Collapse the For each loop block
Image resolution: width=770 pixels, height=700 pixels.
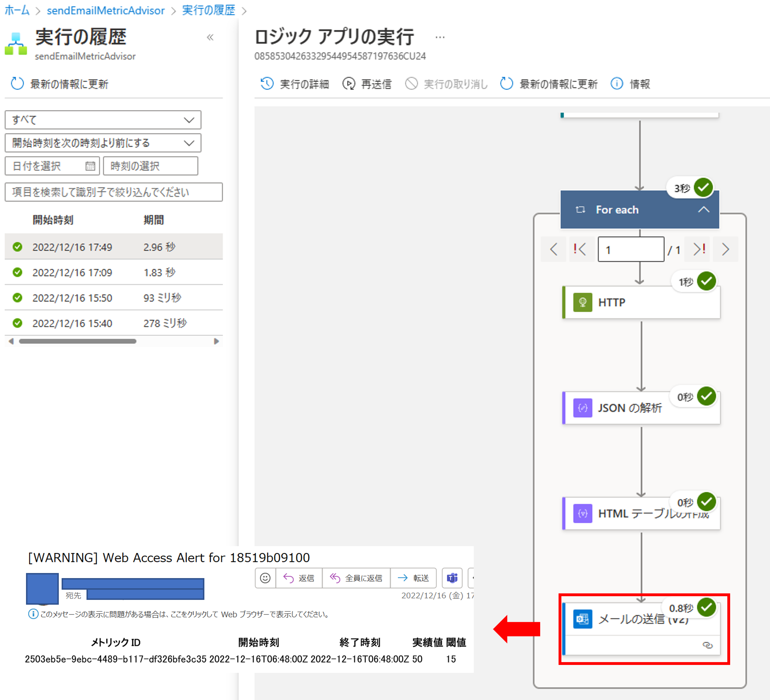(704, 210)
